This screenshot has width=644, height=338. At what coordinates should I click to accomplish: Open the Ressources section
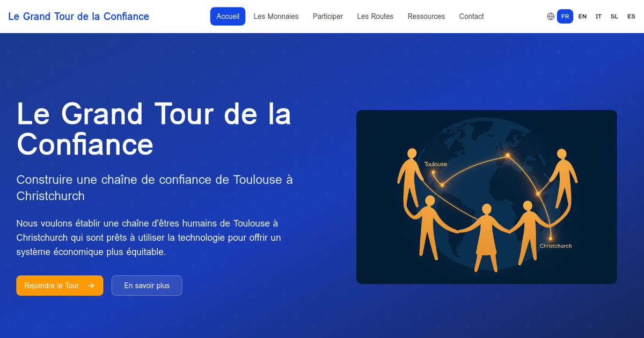point(426,17)
